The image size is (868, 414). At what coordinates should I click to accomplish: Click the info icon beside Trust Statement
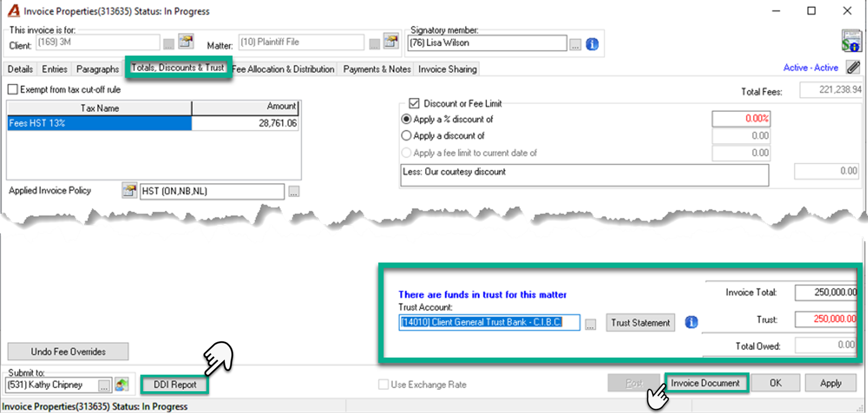[x=691, y=322]
